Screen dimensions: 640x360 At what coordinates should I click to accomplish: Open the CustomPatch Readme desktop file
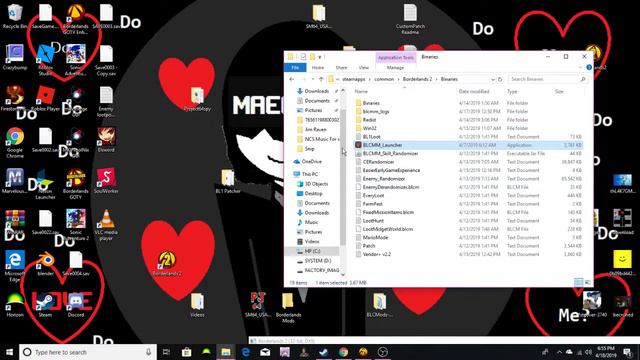410,19
